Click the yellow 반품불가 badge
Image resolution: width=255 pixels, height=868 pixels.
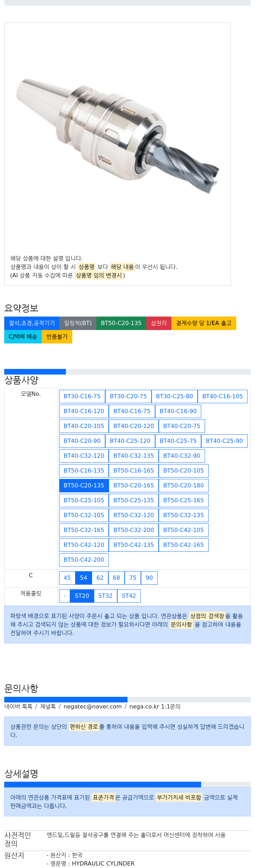pyautogui.click(x=57, y=336)
